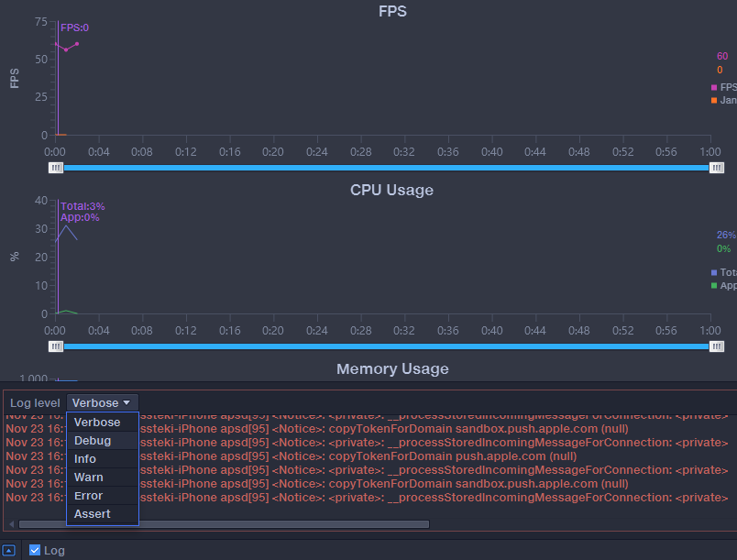The width and height of the screenshot is (737, 560).
Task: Click FPS chart left range slider handle
Action: tap(56, 168)
